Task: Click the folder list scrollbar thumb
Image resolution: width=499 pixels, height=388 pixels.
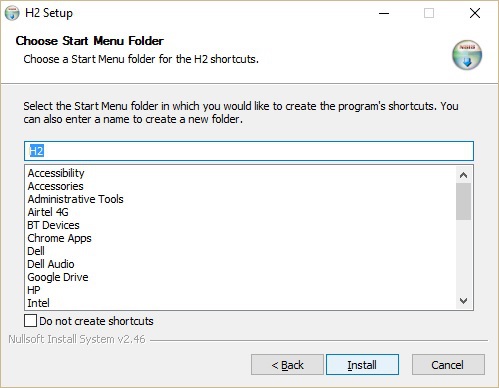Action: coord(463,201)
